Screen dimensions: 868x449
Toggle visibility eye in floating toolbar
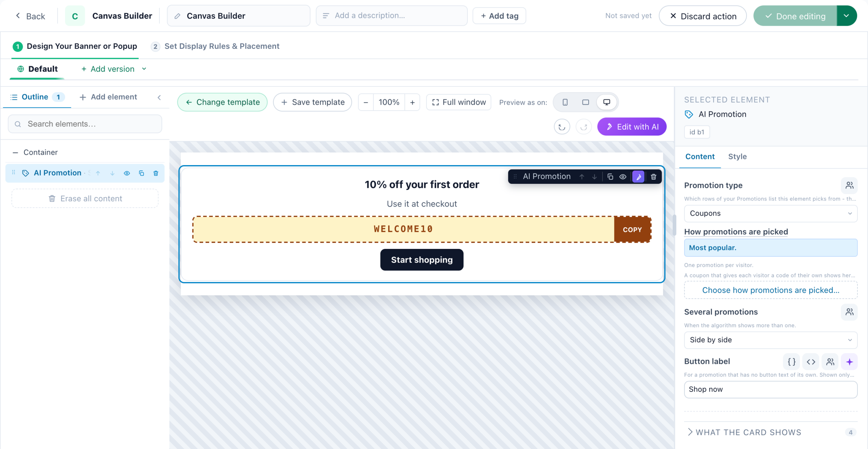[623, 177]
